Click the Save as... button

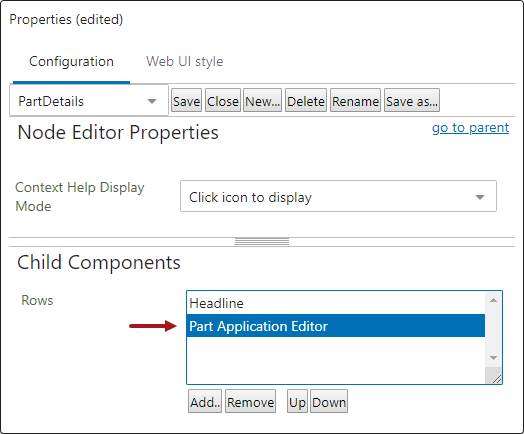point(412,101)
